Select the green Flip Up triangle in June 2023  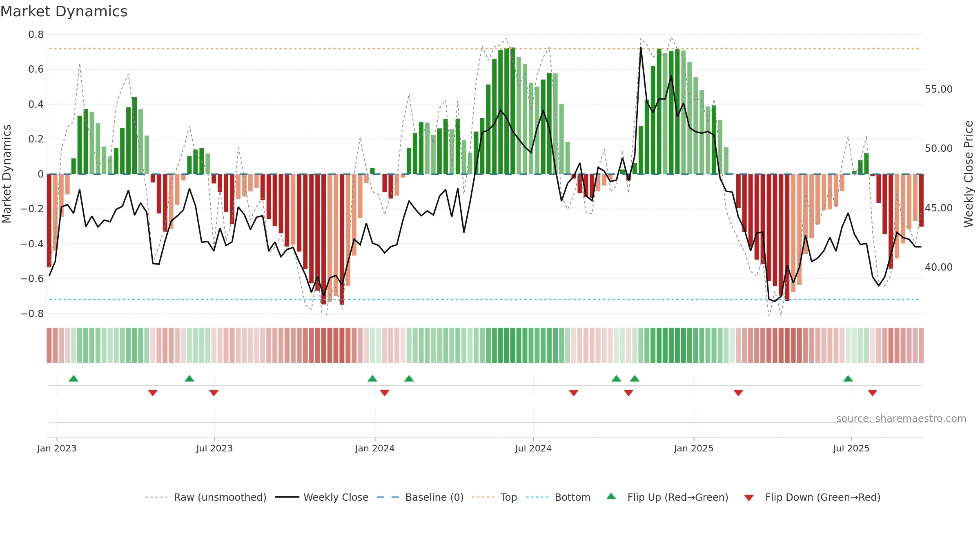click(189, 378)
